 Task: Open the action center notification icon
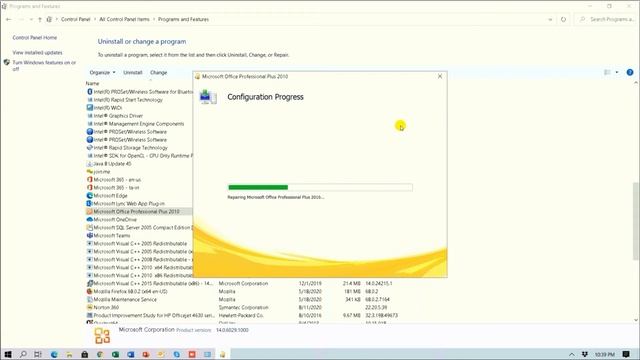coord(626,354)
